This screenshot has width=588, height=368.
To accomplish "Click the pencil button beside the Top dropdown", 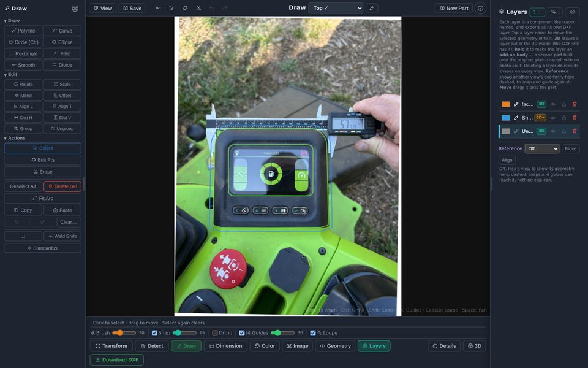I will 372,8.
